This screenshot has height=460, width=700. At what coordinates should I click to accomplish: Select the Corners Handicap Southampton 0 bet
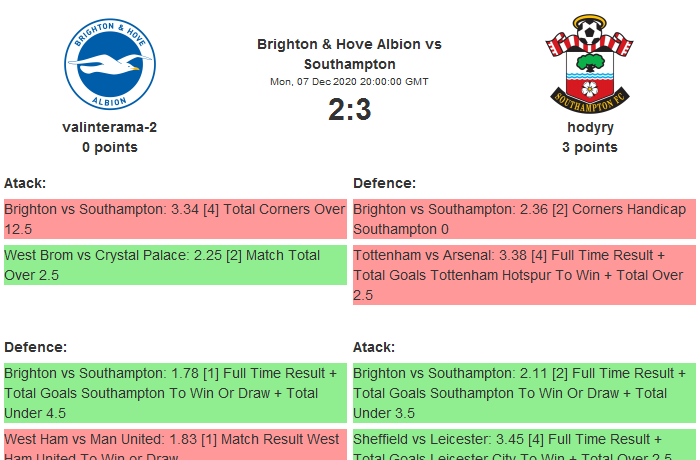[x=524, y=219]
